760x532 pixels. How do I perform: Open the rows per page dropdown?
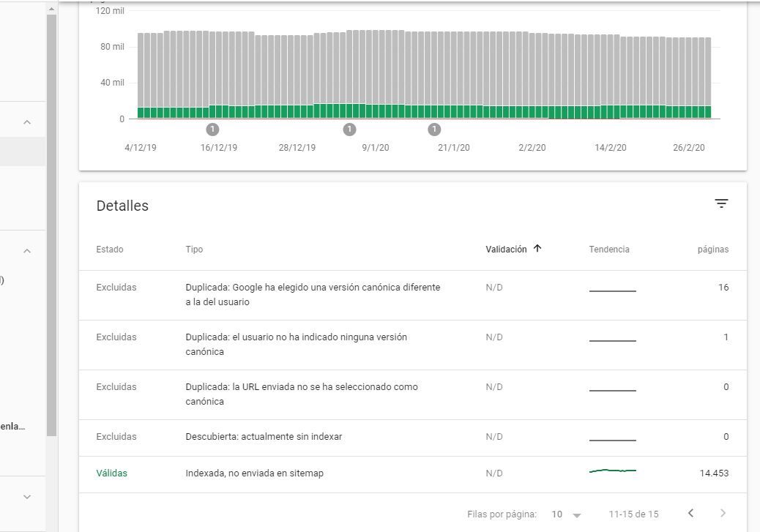[566, 514]
